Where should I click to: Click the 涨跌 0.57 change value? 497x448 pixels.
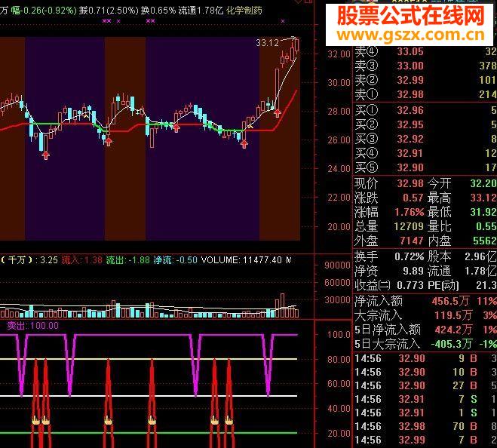[413, 198]
